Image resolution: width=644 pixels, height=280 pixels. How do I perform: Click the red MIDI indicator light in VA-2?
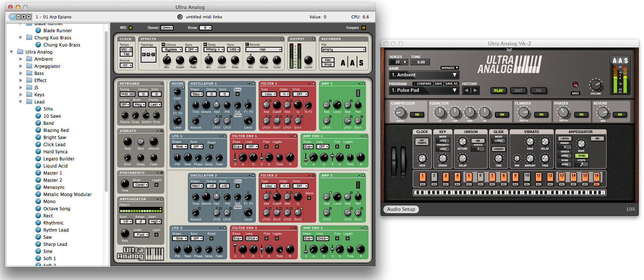(x=575, y=85)
